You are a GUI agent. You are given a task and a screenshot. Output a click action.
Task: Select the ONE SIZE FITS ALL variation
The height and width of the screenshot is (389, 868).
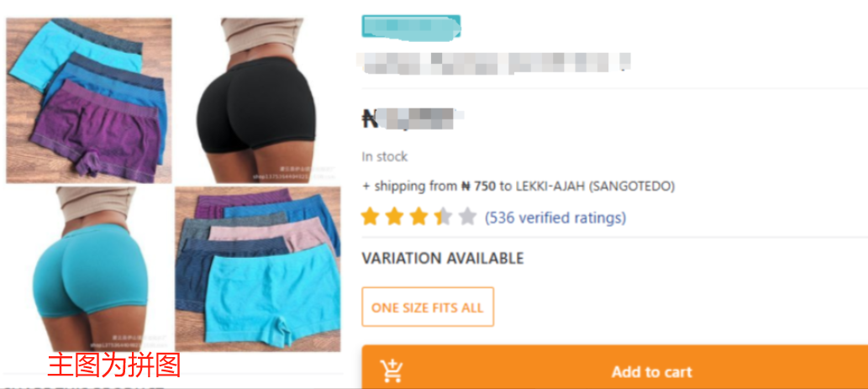click(x=428, y=308)
